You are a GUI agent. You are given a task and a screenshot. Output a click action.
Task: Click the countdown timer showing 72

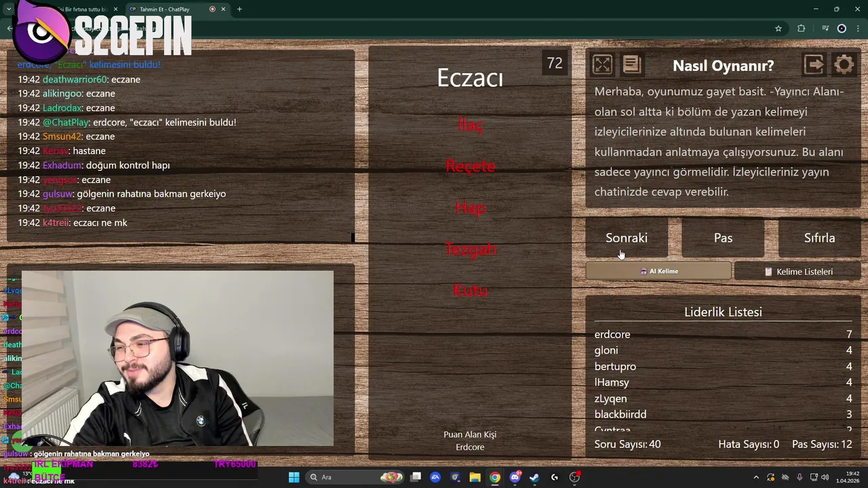[x=555, y=63]
